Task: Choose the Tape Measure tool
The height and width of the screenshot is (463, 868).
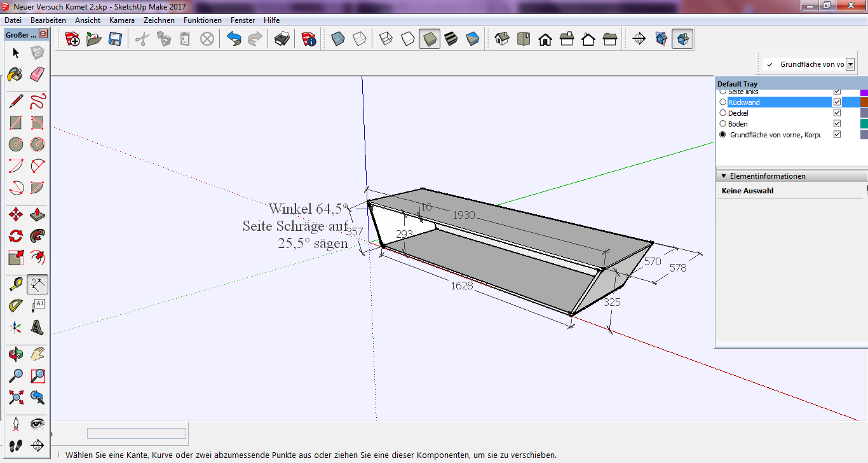Action: [16, 284]
